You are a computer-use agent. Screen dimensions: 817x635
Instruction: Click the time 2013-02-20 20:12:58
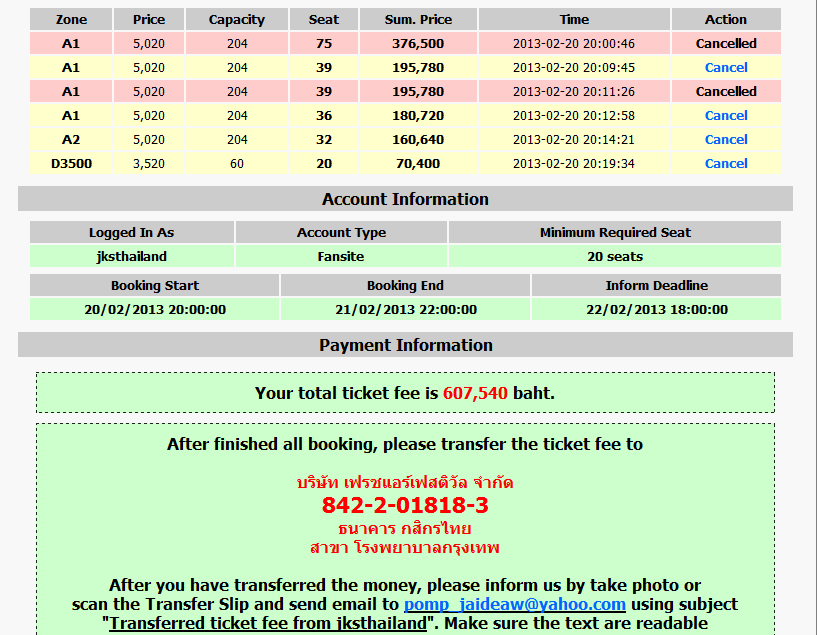pyautogui.click(x=574, y=115)
